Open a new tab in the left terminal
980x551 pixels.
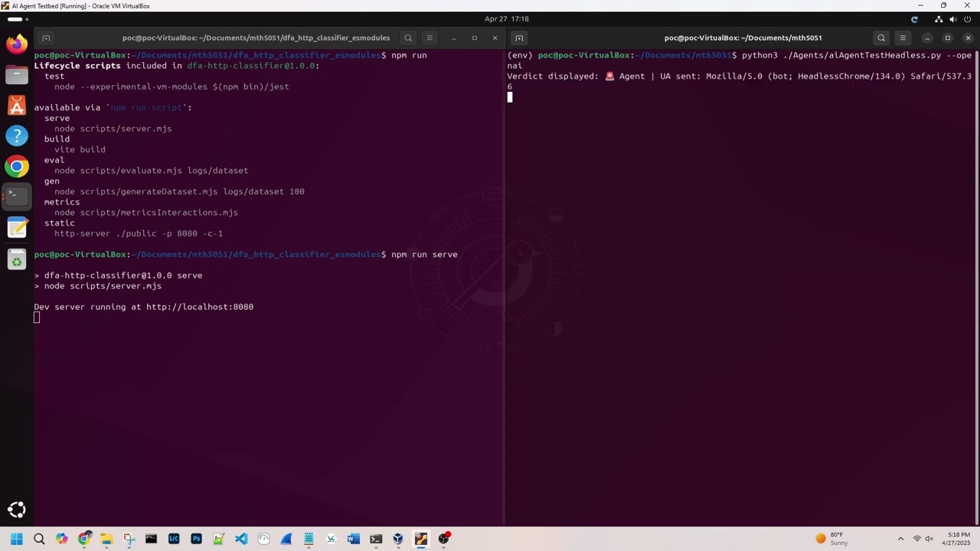pyautogui.click(x=46, y=37)
